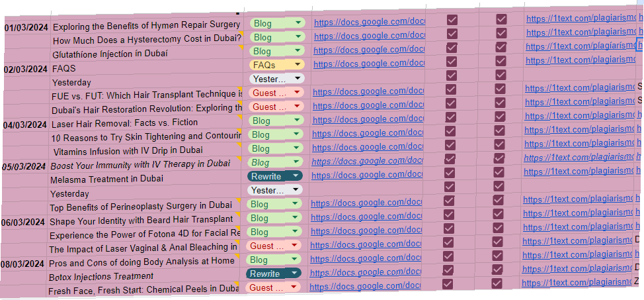
Task: Expand Blog dropdown for Glutathione Injection in Dubai
Action: coord(277,51)
